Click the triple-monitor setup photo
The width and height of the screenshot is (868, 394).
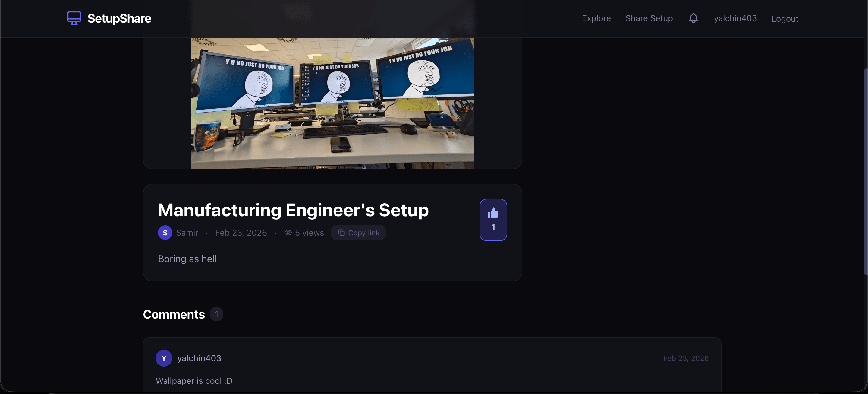332,101
